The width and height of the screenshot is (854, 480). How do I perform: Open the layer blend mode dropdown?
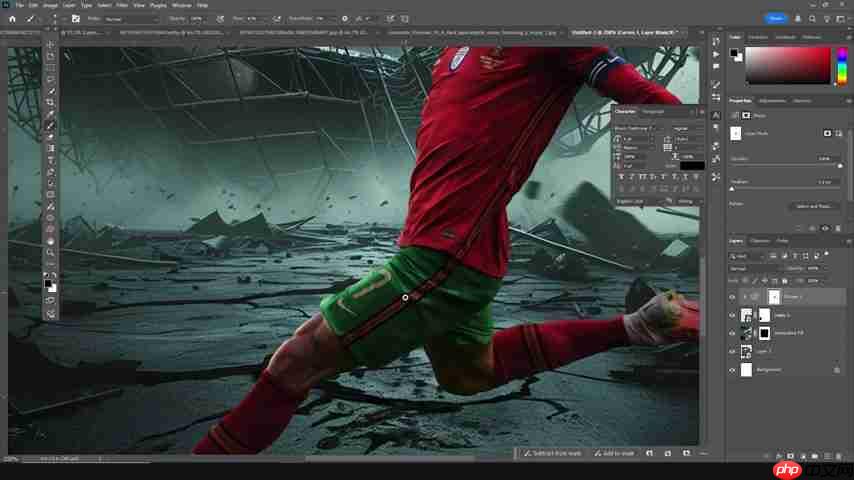[x=750, y=269]
